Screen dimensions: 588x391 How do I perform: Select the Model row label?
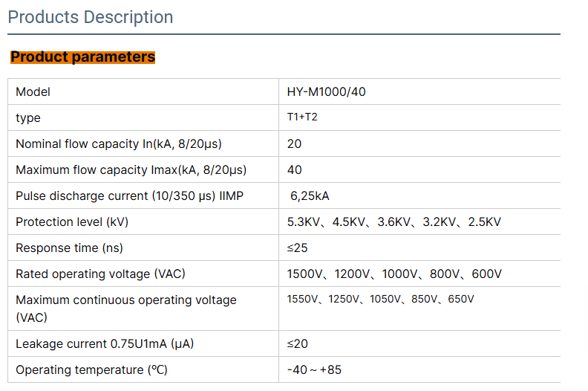coord(33,92)
